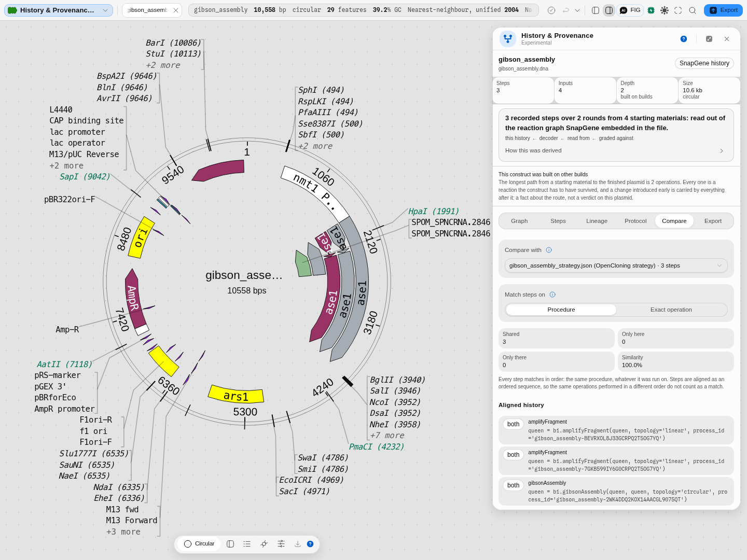Toggle Circular map view button
Viewport: 747px width, 560px height.
[x=200, y=544]
